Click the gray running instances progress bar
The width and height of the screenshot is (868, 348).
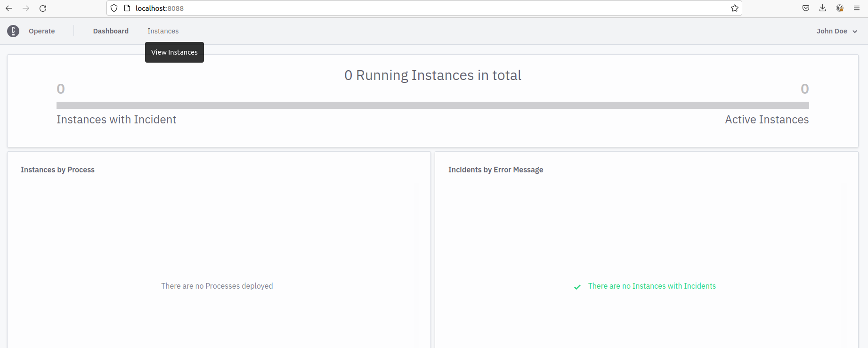pos(432,105)
